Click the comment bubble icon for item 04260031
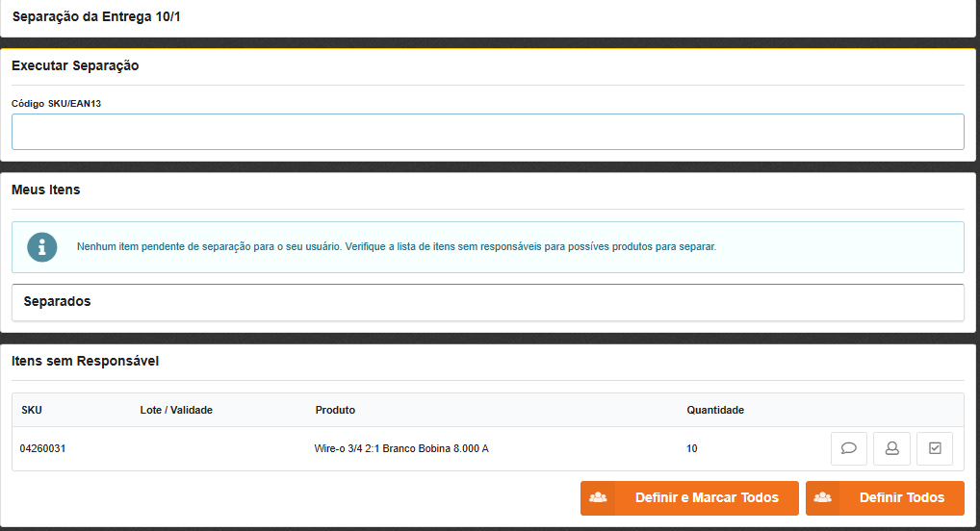Image resolution: width=980 pixels, height=531 pixels. [x=849, y=448]
